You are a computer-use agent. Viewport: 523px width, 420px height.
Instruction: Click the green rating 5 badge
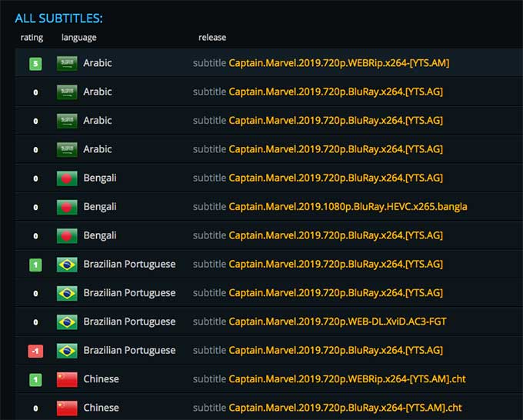coord(35,64)
